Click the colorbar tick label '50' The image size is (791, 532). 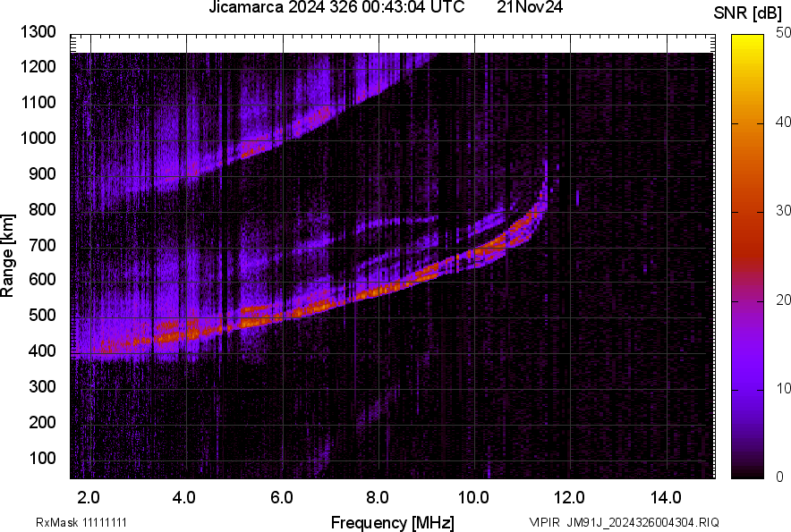point(783,33)
